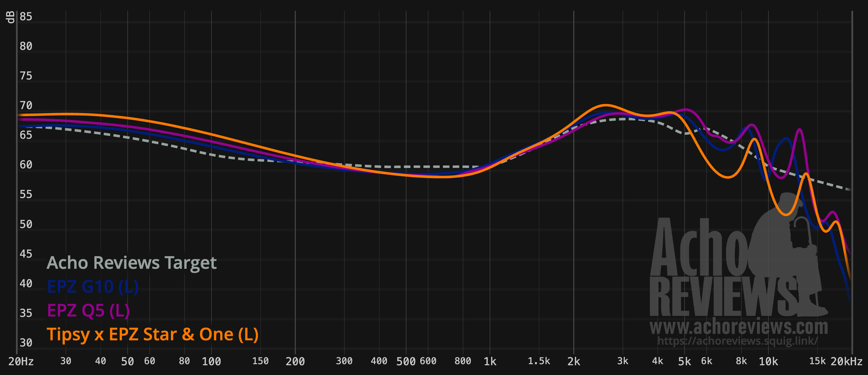Image resolution: width=868 pixels, height=375 pixels.
Task: Click the '1.5k' frequency axis label
Action: 539,361
